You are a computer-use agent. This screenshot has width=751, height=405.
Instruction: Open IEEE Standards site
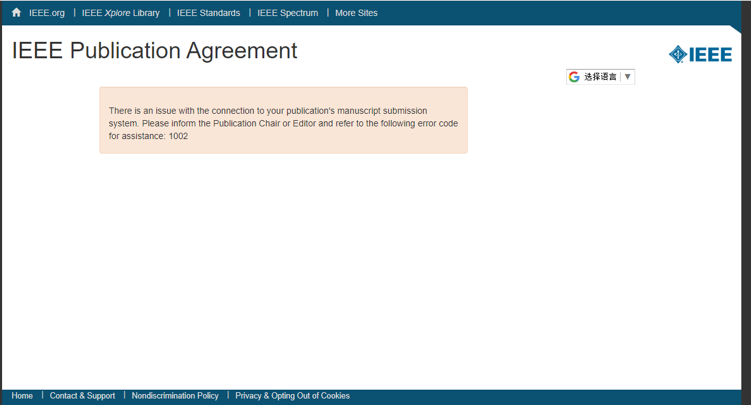(208, 13)
